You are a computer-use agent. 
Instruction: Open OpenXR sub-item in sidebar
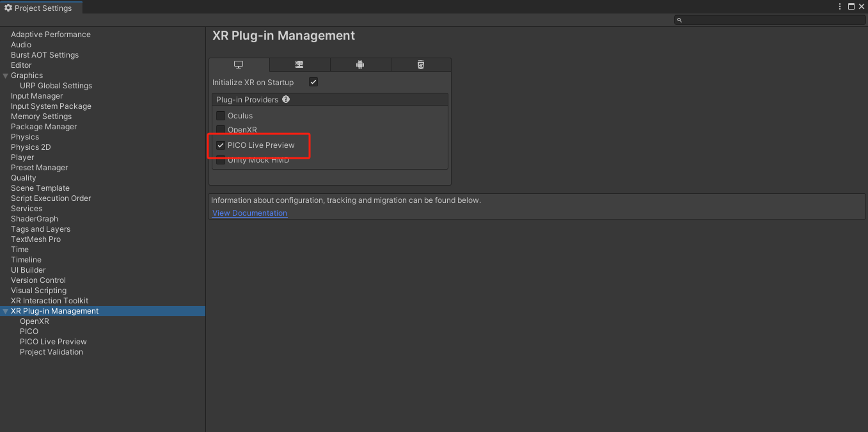(x=35, y=321)
